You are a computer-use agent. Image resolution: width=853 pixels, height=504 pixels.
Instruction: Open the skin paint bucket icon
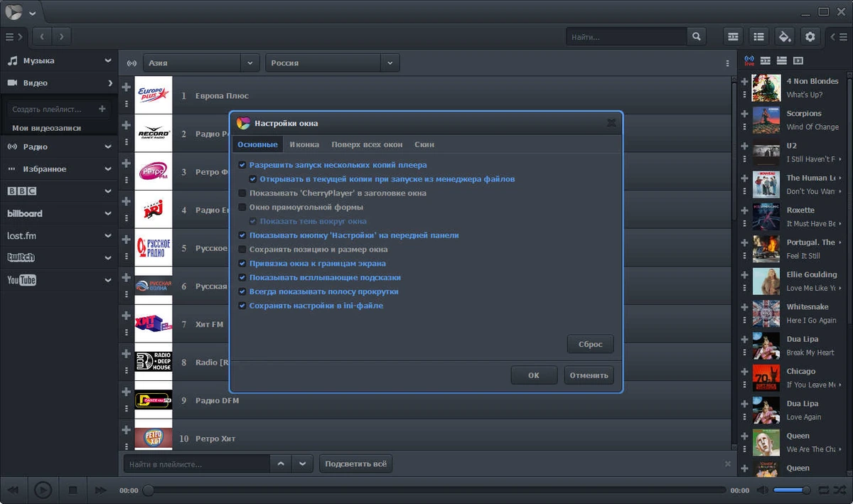pos(785,36)
